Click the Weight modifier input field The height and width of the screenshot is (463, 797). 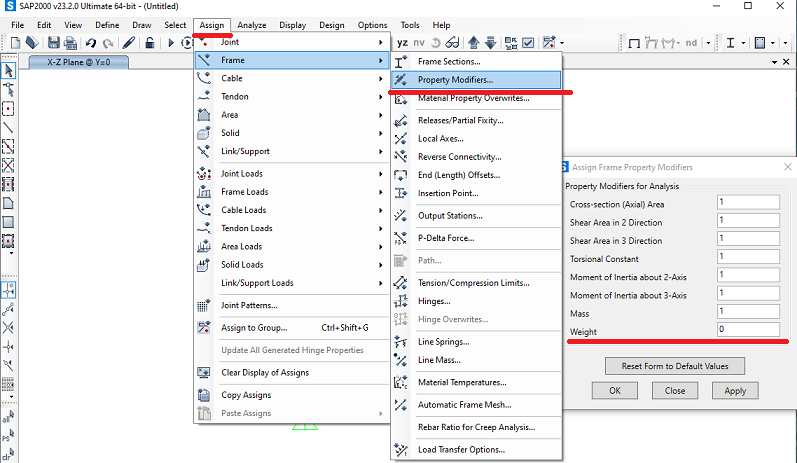pyautogui.click(x=748, y=330)
